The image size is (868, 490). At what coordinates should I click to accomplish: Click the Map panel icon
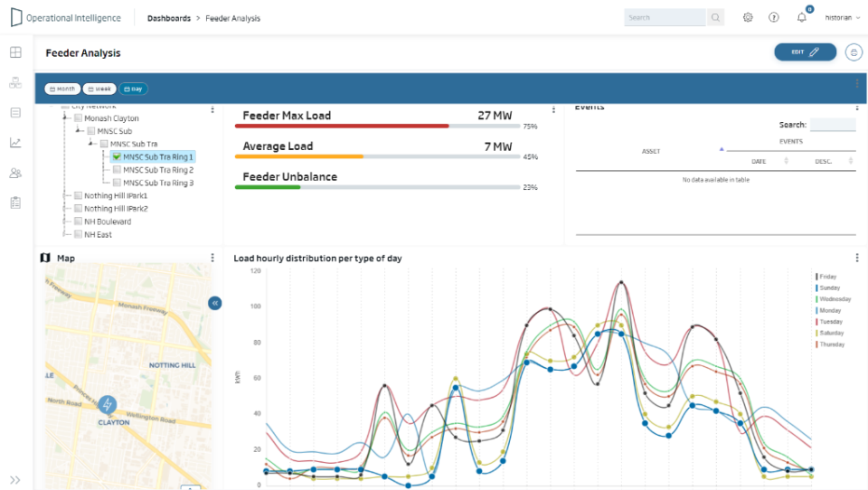point(45,258)
